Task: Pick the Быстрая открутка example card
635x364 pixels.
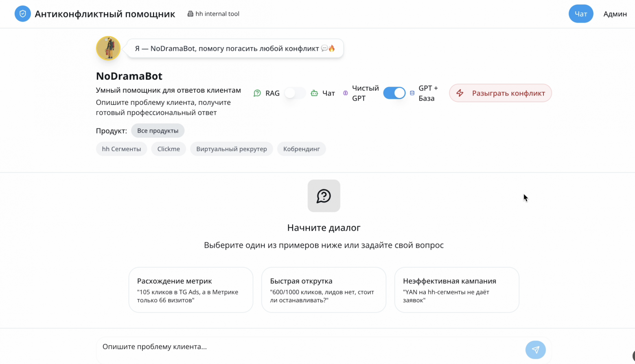Action: pos(324,290)
